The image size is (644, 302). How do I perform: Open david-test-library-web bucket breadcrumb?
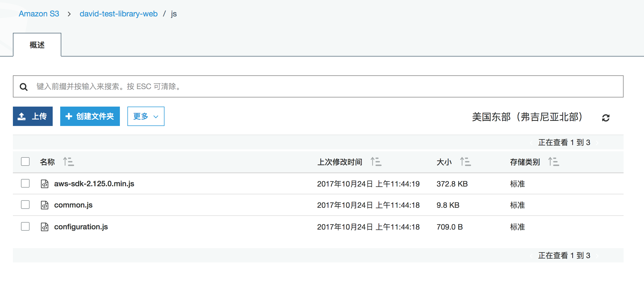(119, 14)
